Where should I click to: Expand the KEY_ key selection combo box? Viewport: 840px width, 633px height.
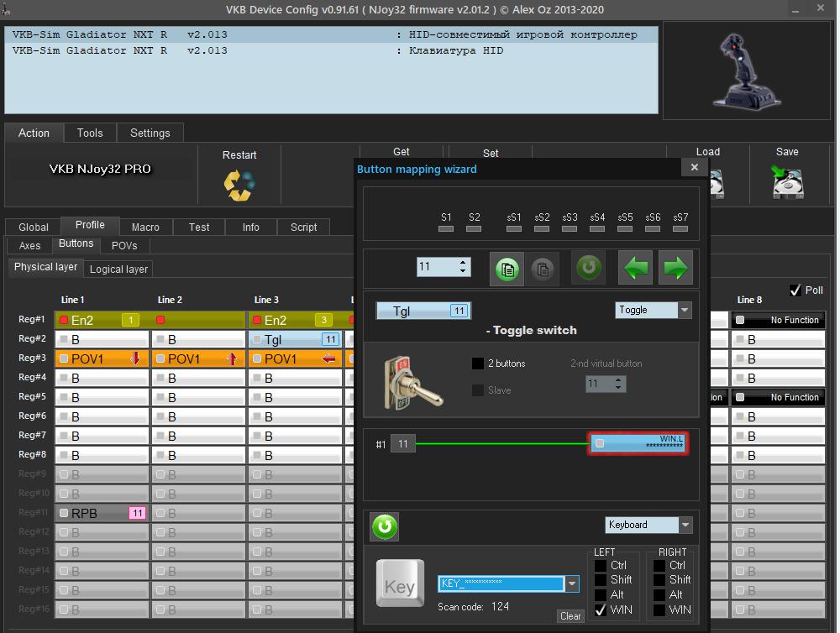tap(572, 583)
